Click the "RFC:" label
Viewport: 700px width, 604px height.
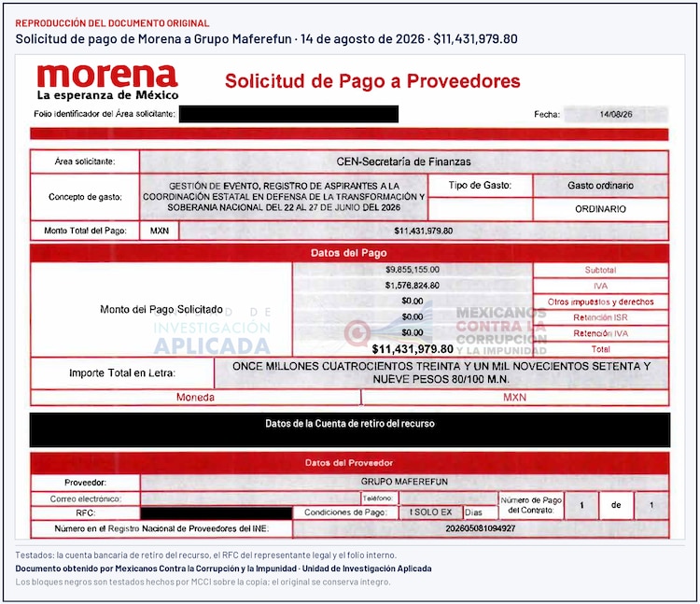[85, 513]
